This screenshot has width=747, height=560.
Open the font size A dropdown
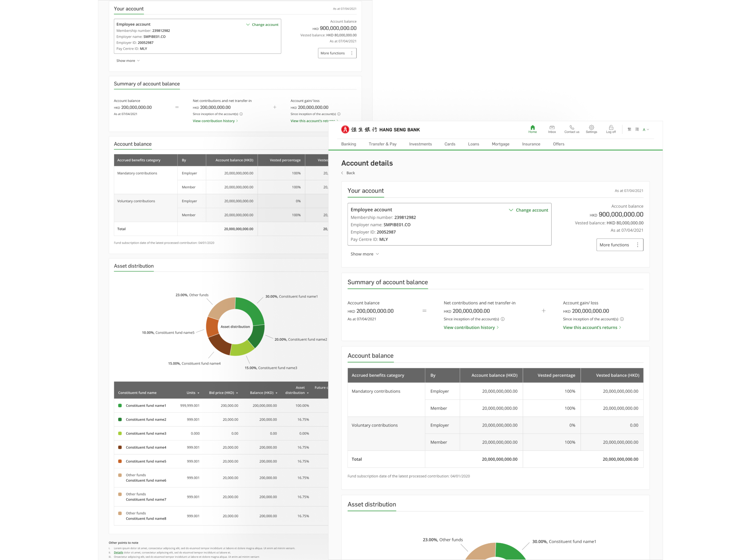(x=646, y=130)
